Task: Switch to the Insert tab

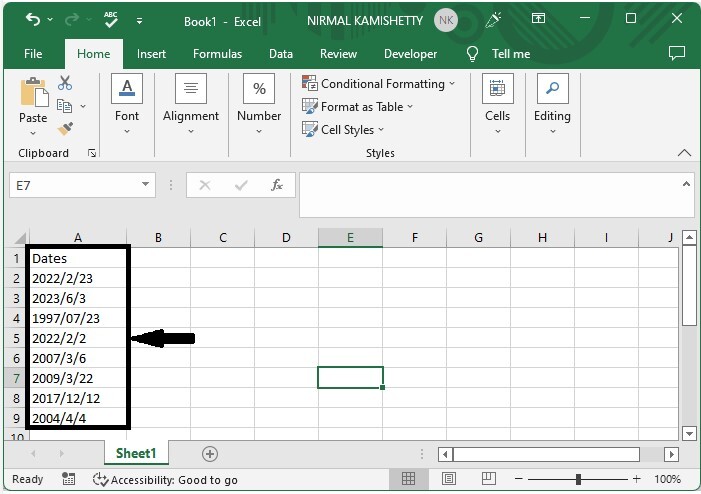Action: pos(151,54)
